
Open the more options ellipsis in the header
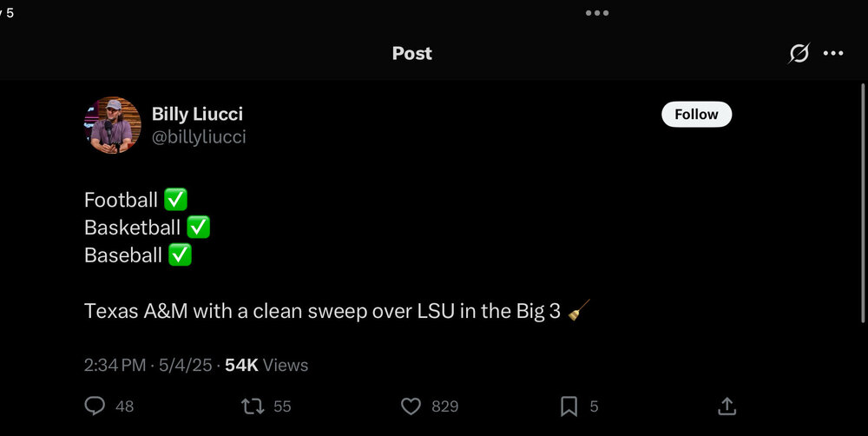pyautogui.click(x=833, y=53)
